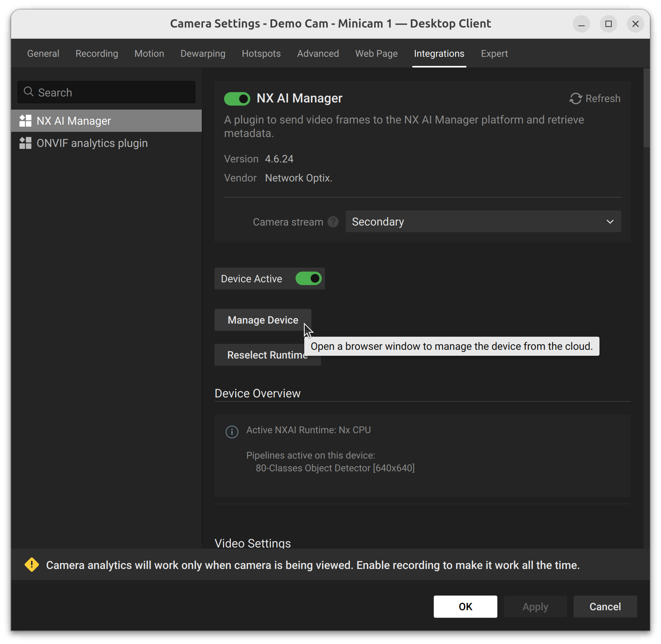The image size is (661, 644).
Task: Go to the Motion tab
Action: tap(149, 54)
